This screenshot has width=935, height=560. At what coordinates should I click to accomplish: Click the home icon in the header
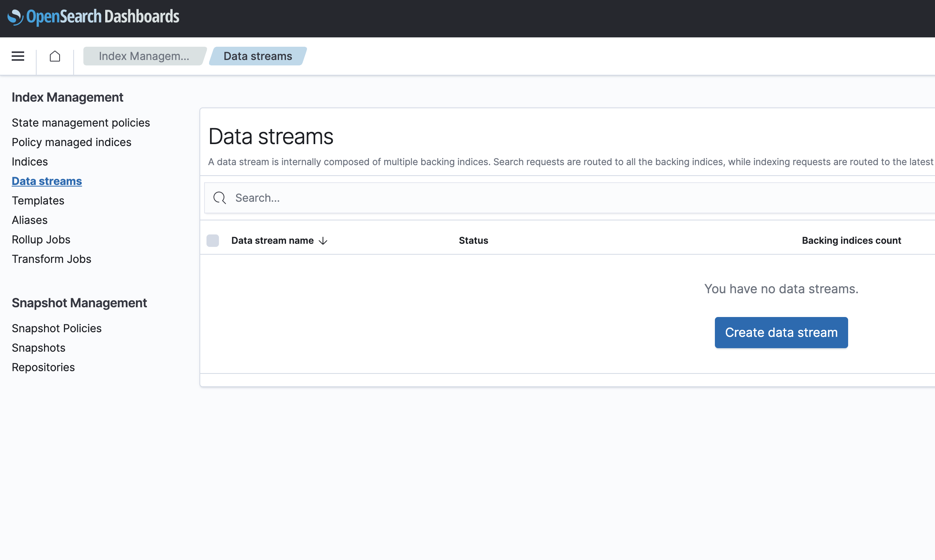coord(55,56)
